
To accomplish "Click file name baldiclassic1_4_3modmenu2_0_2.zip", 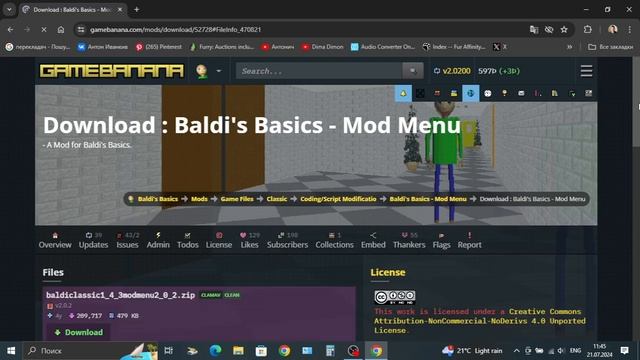I will pyautogui.click(x=120, y=295).
